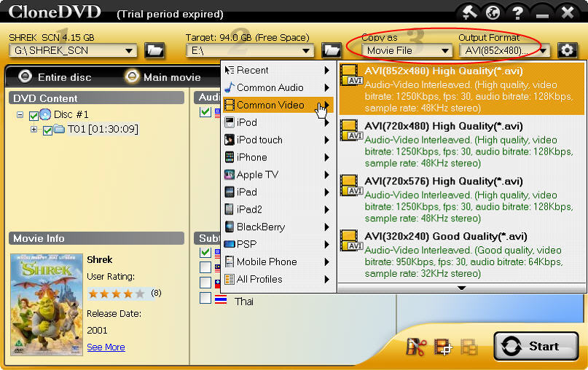This screenshot has width=588, height=370.
Task: Open the Common Audio menu entry
Action: [278, 87]
